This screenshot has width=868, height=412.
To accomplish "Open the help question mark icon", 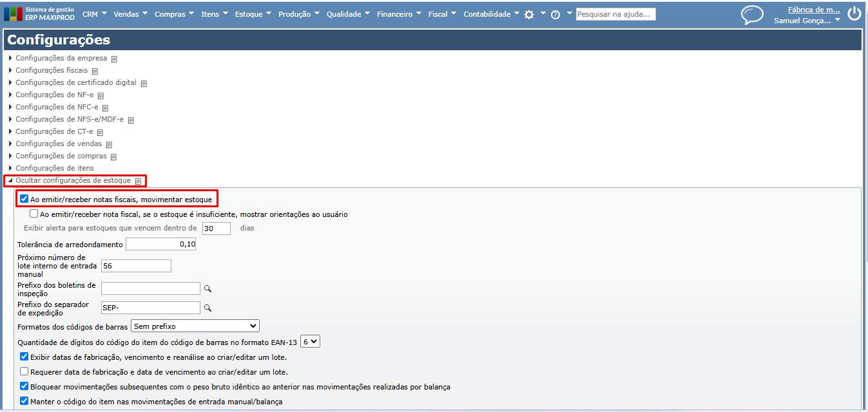I will [555, 14].
